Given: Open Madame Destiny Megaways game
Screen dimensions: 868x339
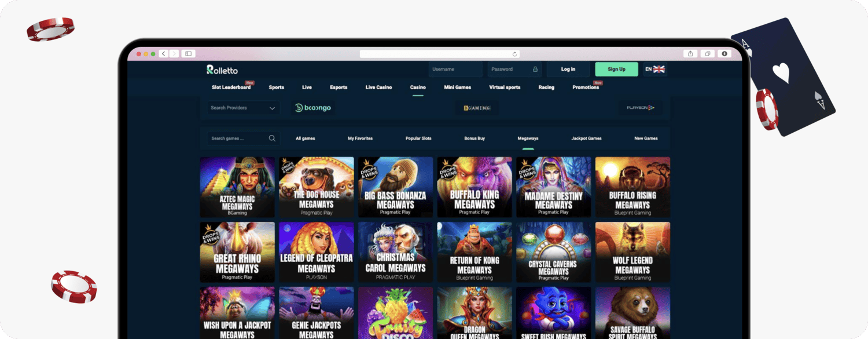Looking at the screenshot, I should point(554,187).
